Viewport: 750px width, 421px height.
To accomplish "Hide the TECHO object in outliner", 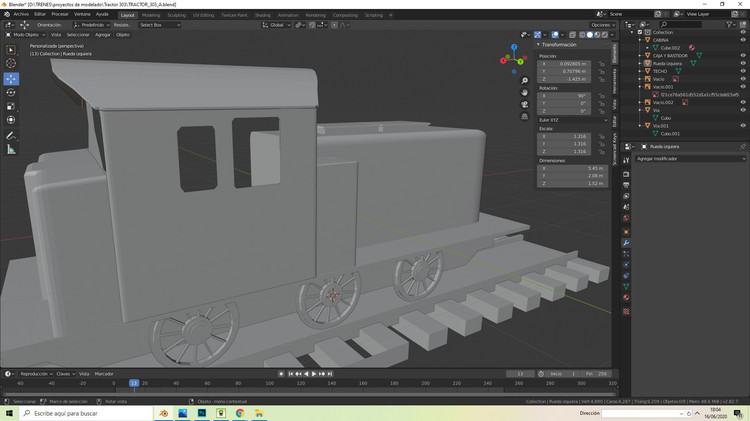I will [743, 71].
